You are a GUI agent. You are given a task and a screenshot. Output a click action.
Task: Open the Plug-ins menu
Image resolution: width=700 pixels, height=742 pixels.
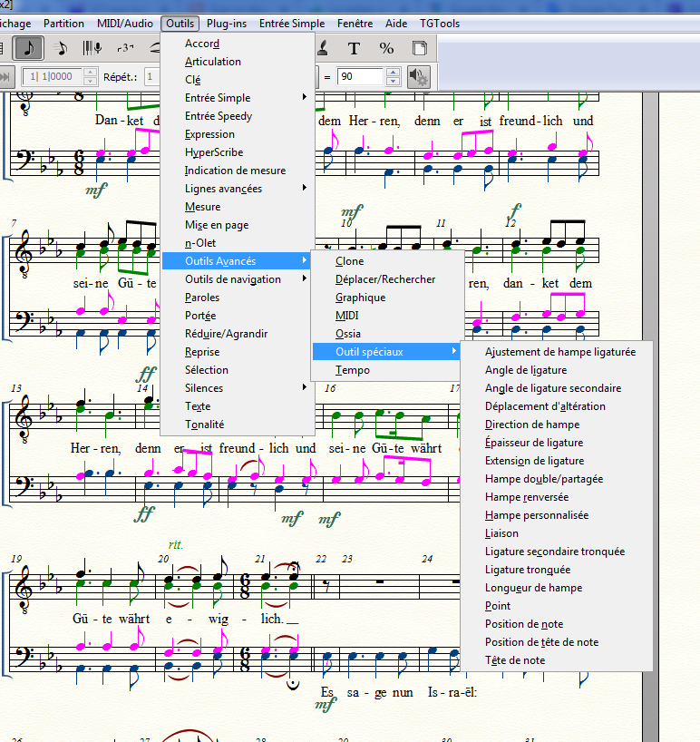(x=227, y=24)
